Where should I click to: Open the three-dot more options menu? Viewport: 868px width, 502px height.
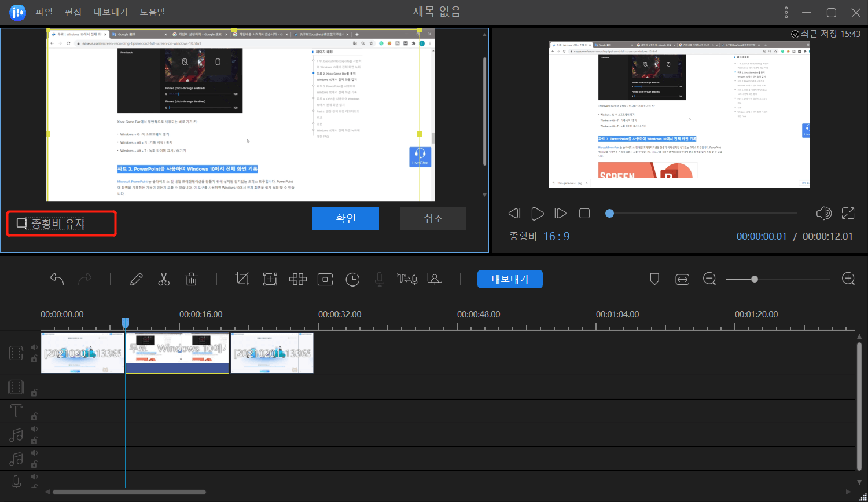786,12
